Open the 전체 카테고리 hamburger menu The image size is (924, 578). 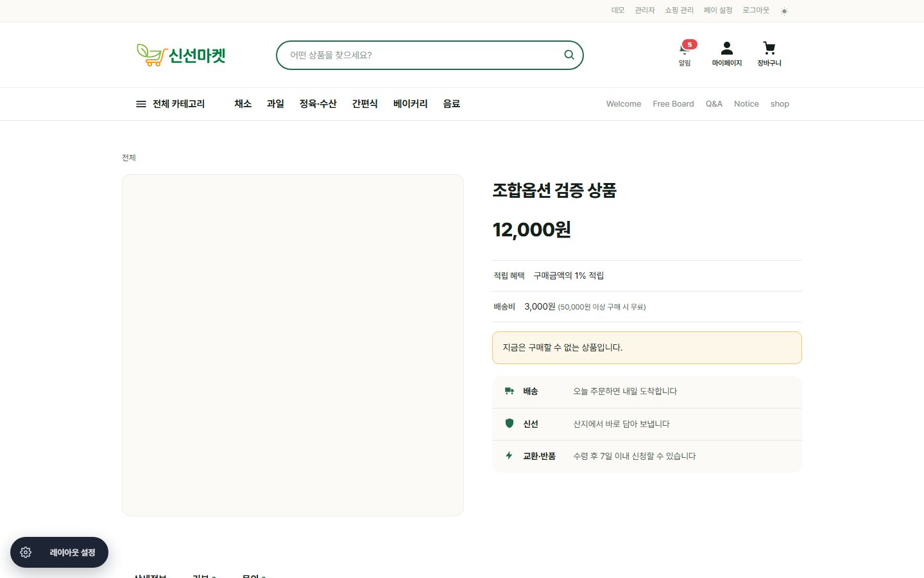point(170,104)
